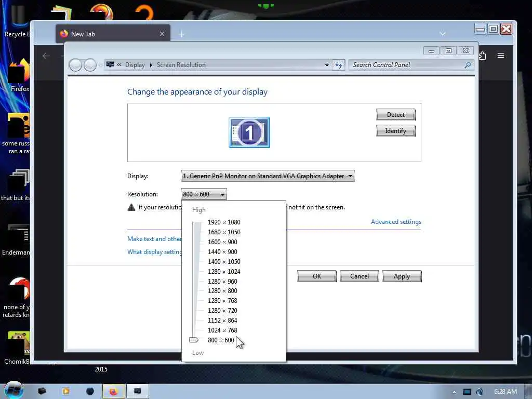Screen dimensions: 532x399
Task: Select monitor 1 thumbnail
Action: (249, 132)
